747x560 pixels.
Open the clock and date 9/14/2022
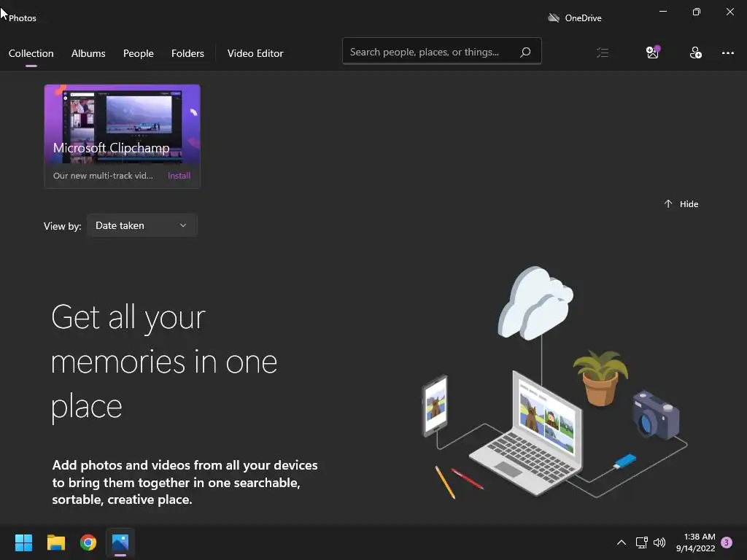(x=695, y=542)
